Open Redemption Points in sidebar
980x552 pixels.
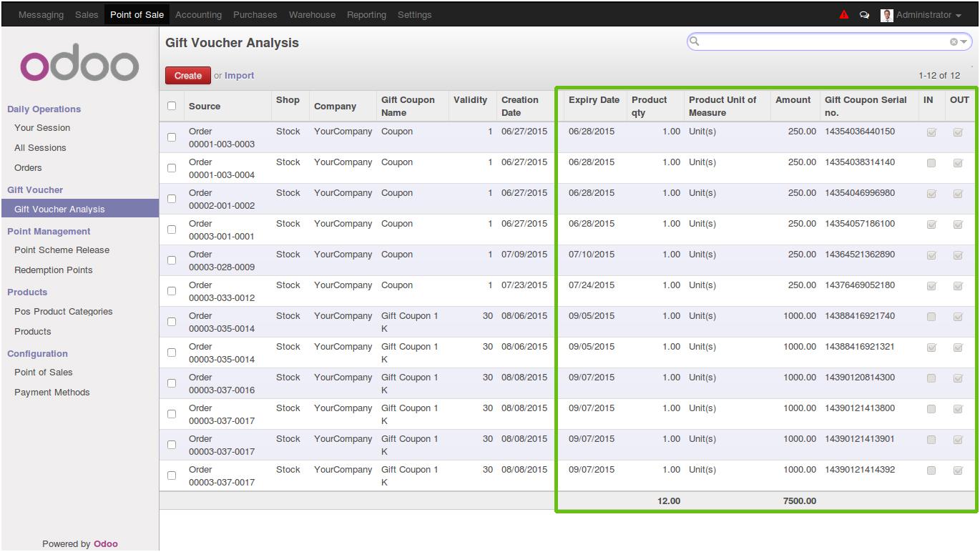(x=54, y=270)
